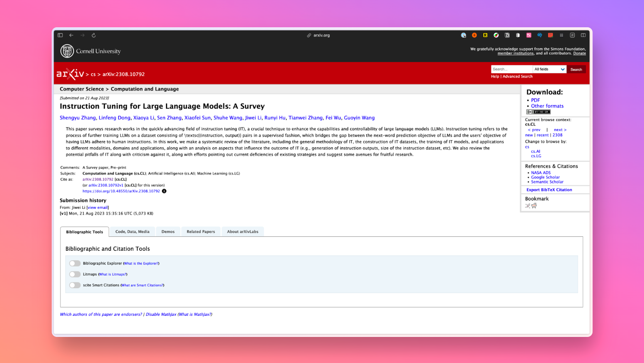Open the Google Scholar link

tap(545, 177)
